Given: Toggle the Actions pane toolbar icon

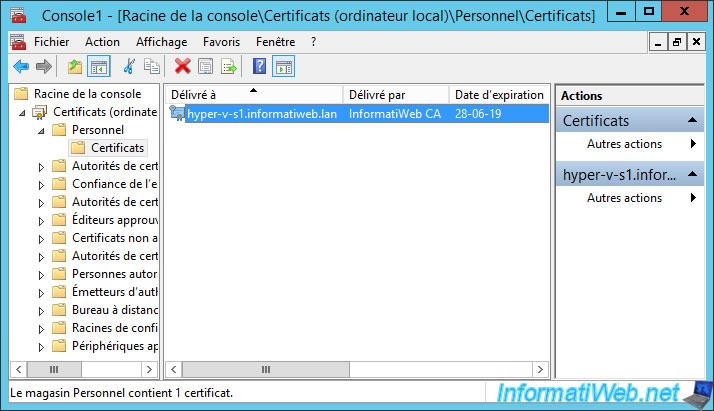Looking at the screenshot, I should coord(284,67).
